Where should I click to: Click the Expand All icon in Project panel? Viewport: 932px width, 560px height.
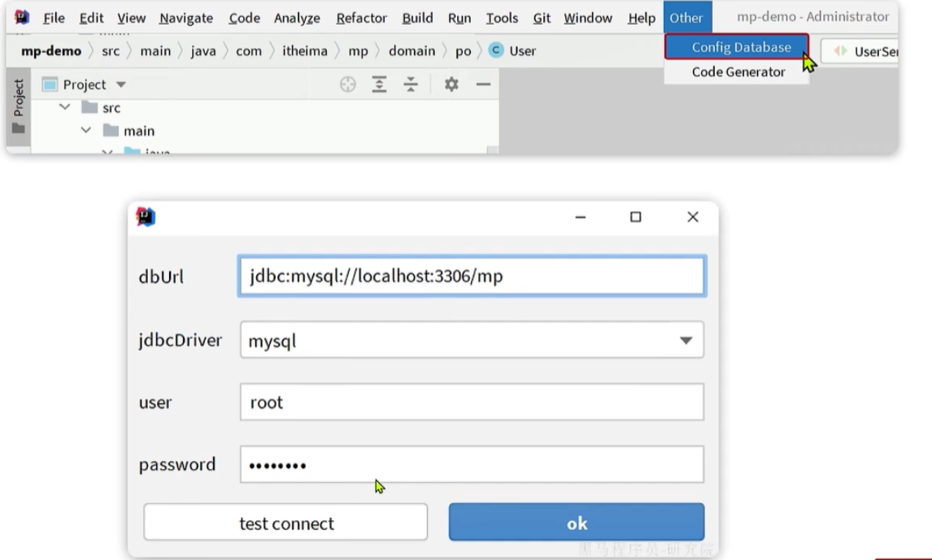(x=379, y=85)
